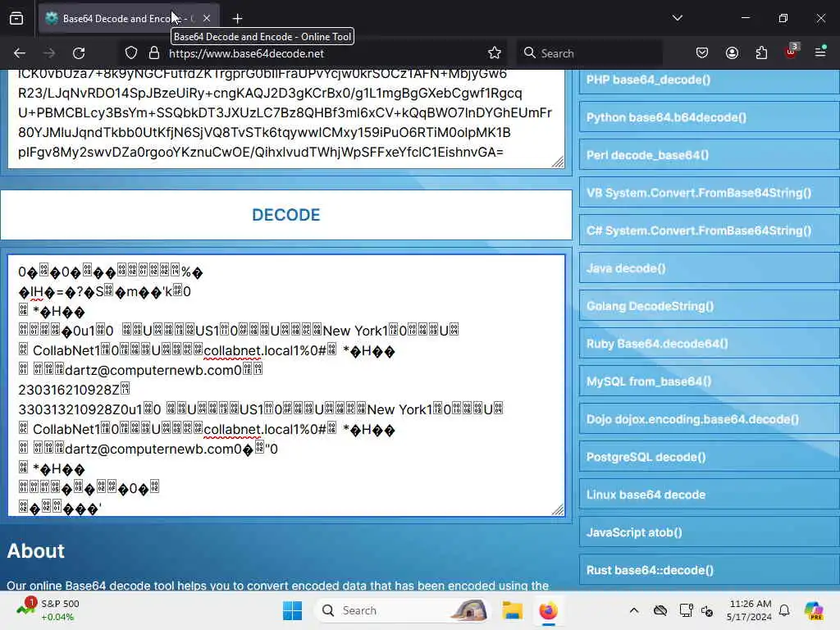Open File Explorer from the taskbar
The height and width of the screenshot is (630, 840).
tap(512, 610)
